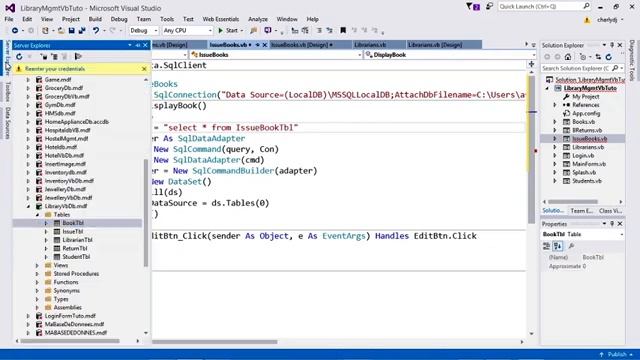
Task: Click the Quick Launch search field
Action: [543, 7]
